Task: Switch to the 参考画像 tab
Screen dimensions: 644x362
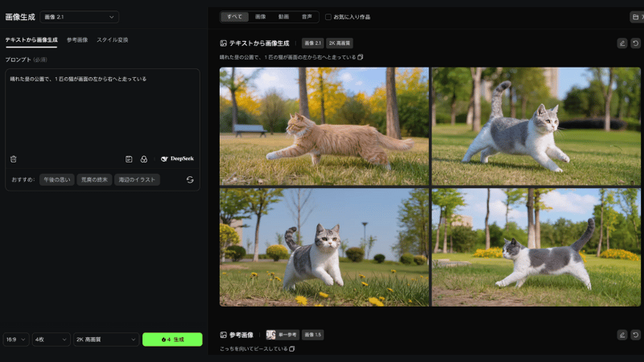Action: point(77,39)
